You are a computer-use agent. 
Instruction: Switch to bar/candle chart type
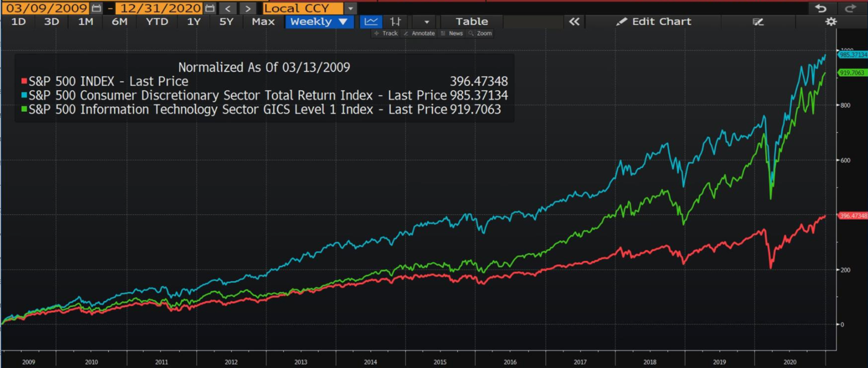tap(395, 22)
